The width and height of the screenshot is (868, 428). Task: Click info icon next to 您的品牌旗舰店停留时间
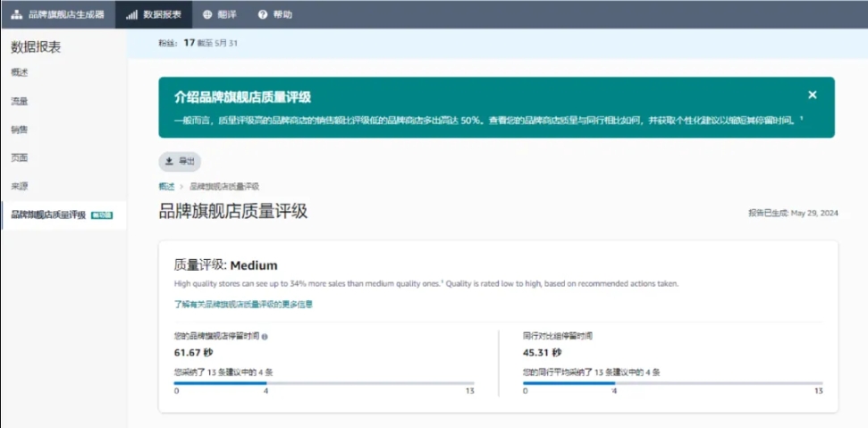click(x=265, y=337)
